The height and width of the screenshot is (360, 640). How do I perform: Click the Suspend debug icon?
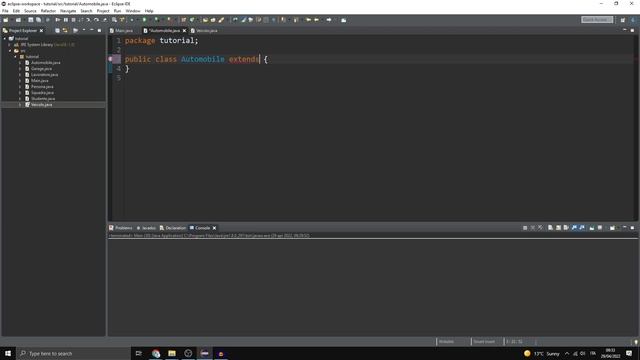click(66, 20)
